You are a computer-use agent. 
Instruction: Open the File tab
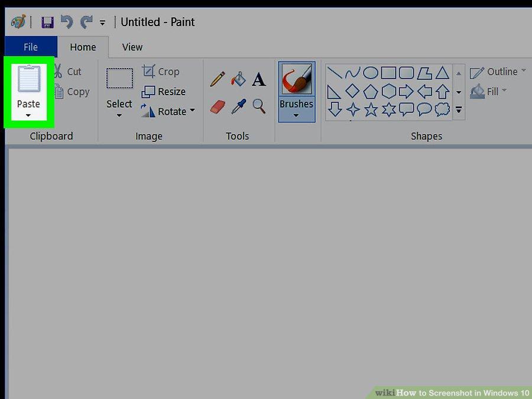31,47
